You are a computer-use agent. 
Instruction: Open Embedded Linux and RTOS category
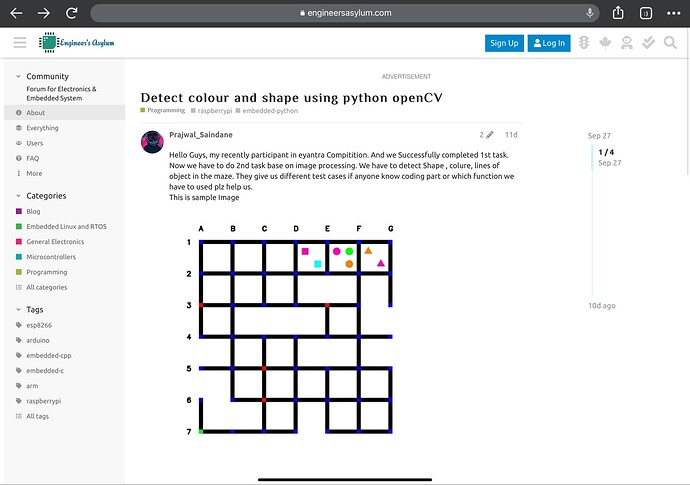click(x=65, y=227)
